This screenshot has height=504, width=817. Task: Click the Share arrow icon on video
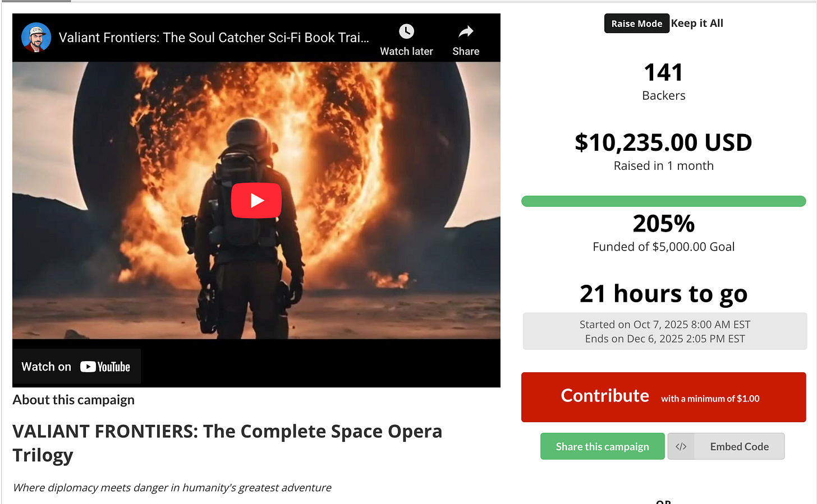466,31
